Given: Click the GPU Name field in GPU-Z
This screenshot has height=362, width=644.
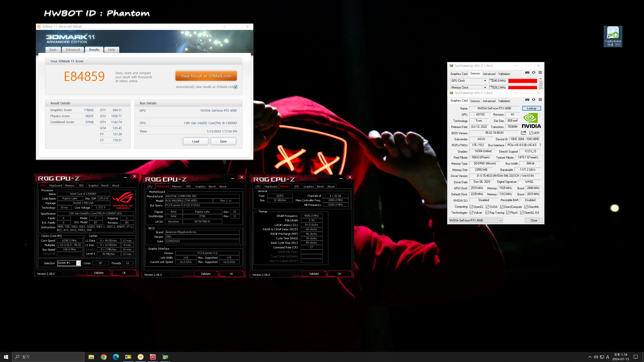Looking at the screenshot, I should pos(494,108).
